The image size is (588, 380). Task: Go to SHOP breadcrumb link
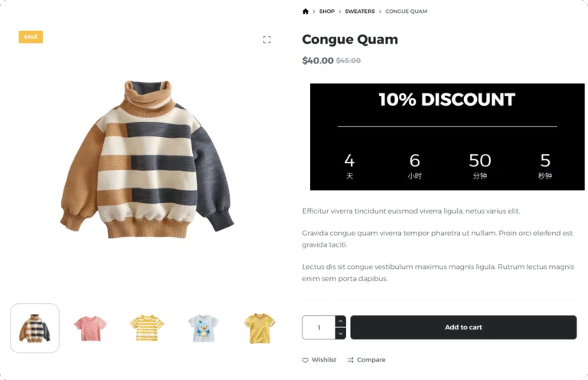point(327,11)
